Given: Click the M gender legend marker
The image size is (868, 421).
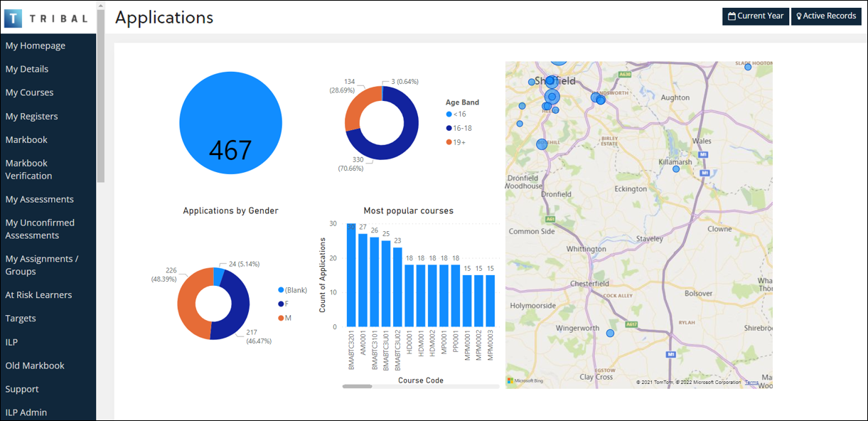Looking at the screenshot, I should click(281, 318).
